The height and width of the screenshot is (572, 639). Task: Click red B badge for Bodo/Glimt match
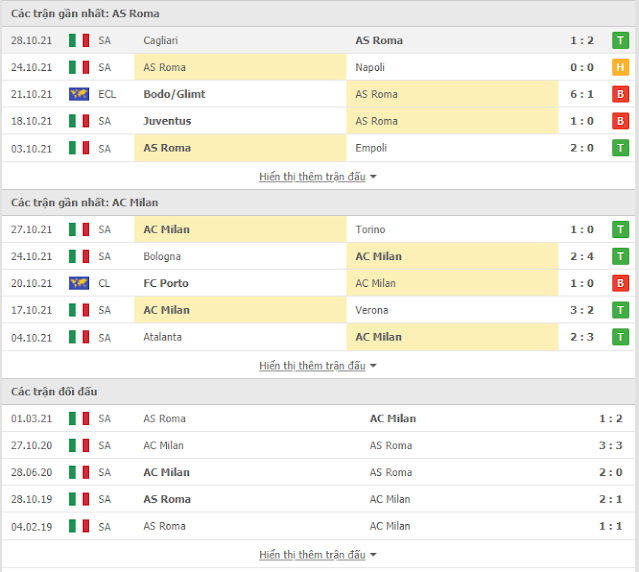[x=620, y=94]
